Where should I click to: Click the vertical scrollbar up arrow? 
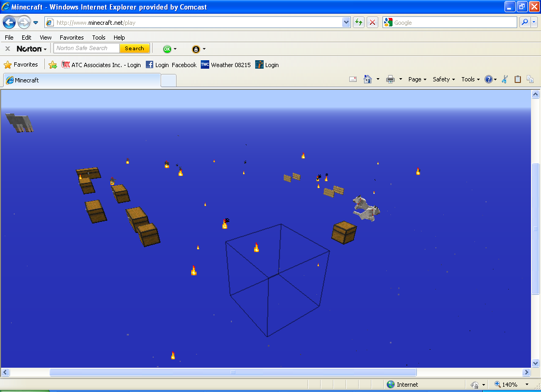click(x=535, y=94)
